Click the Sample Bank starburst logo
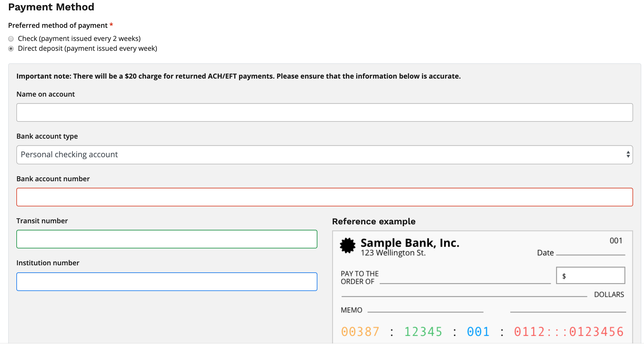 click(x=348, y=245)
